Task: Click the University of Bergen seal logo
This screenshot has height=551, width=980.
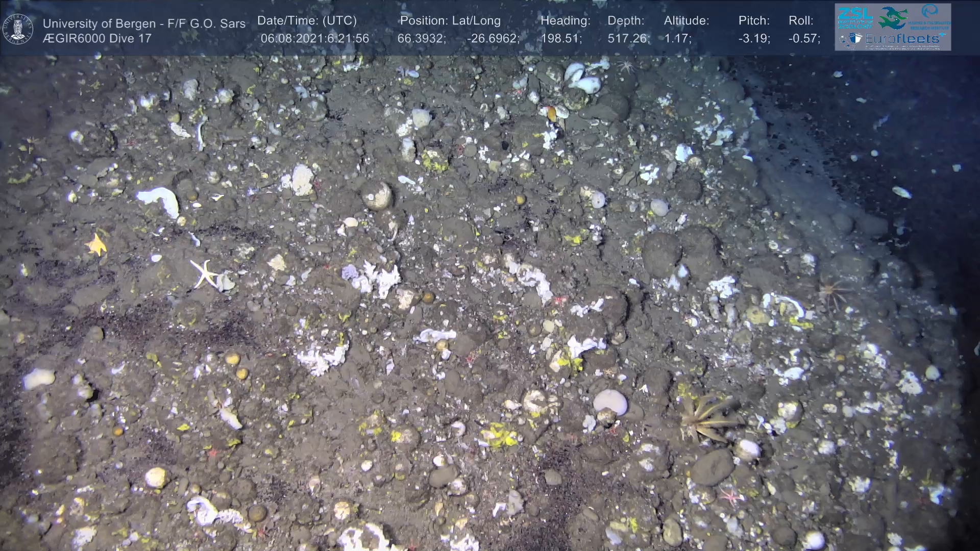Action: (18, 29)
